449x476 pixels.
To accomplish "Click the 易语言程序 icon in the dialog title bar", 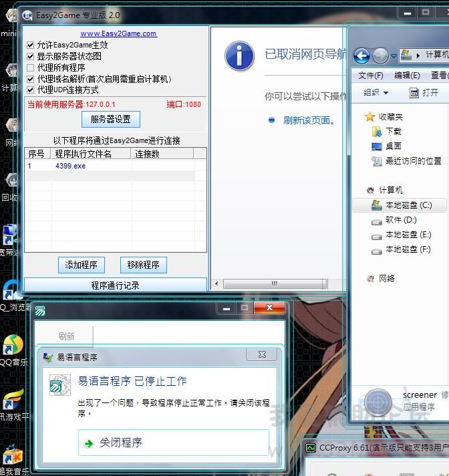I will [x=48, y=357].
